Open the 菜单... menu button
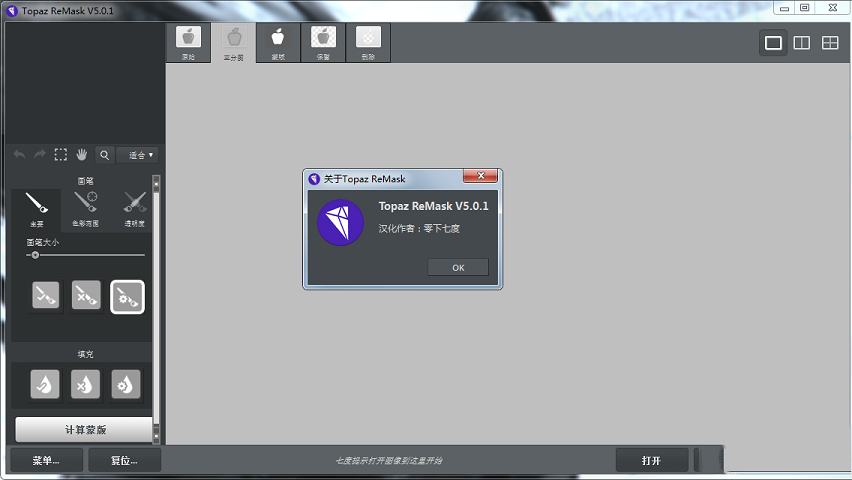Screen dimensions: 852x480 (x=47, y=460)
